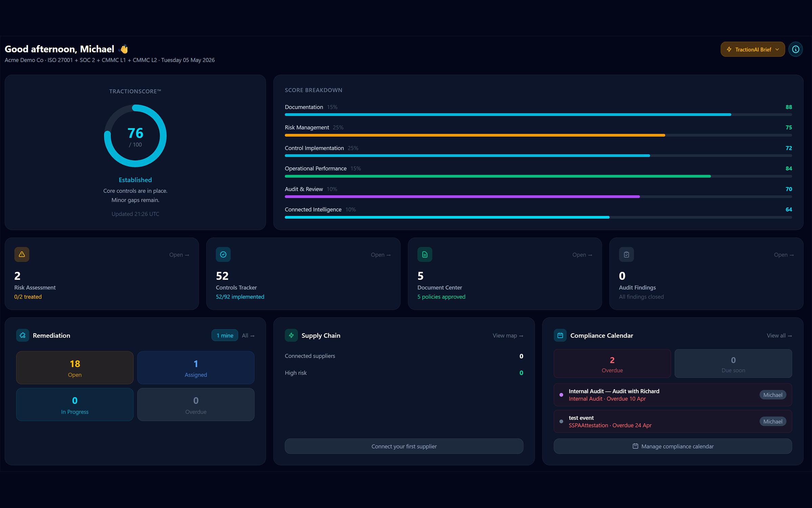Click the calendar icon in Manage compliance calendar
Screen dimensions: 812x508
coord(635,446)
